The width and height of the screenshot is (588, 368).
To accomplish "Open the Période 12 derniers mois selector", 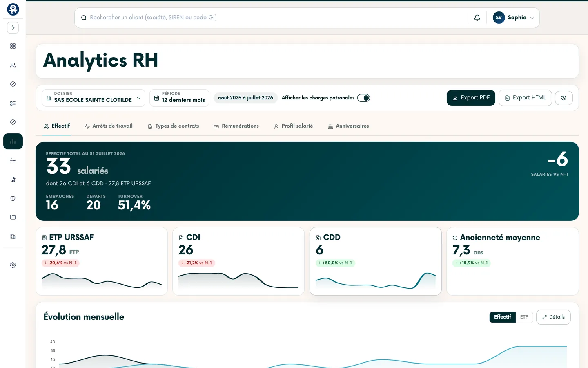I will (x=179, y=98).
